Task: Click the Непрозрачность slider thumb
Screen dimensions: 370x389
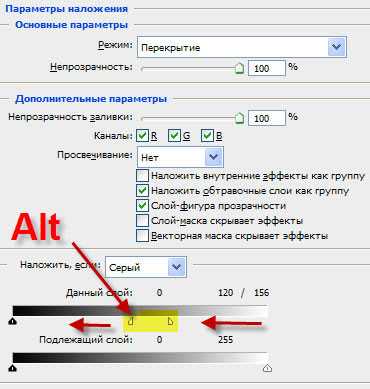Action: click(x=239, y=68)
